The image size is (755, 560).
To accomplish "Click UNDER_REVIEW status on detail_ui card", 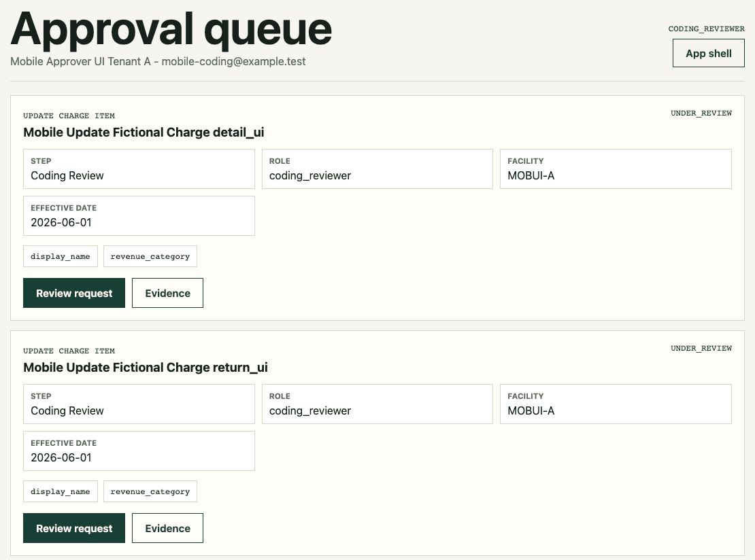I will coord(701,113).
